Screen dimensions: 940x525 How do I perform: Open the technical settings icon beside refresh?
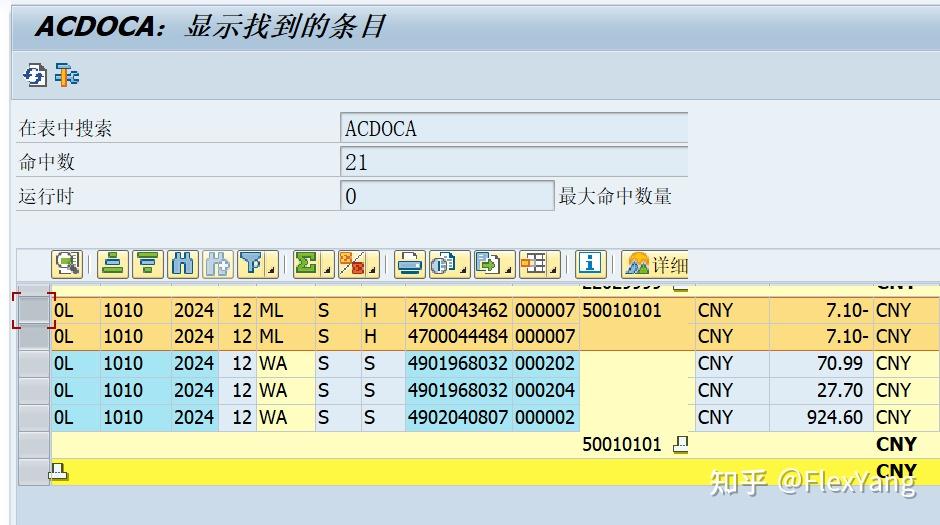[x=67, y=76]
